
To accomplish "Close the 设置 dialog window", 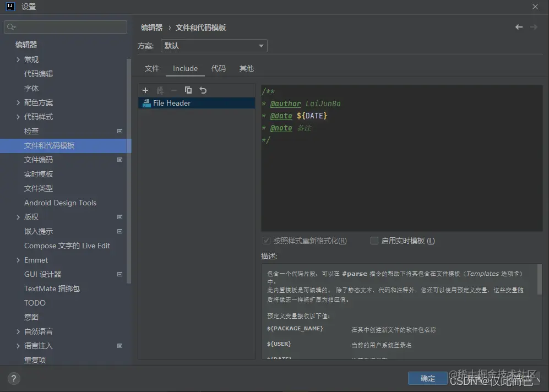I will pos(535,7).
